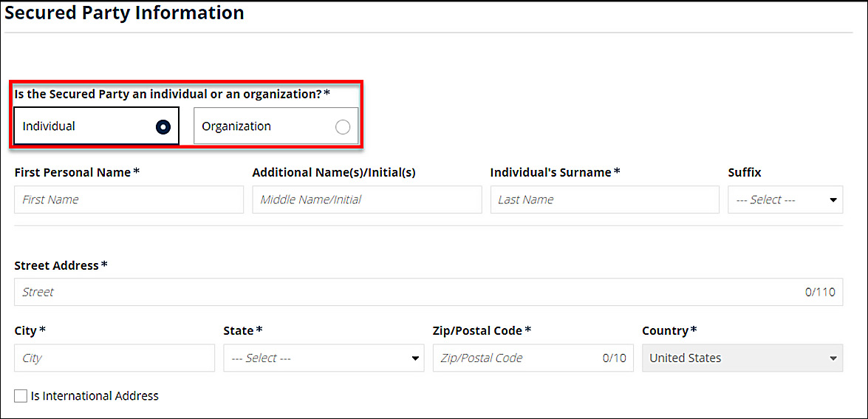Click the "Individual's Surname" label text
Viewport: 868px width, 419px height.
[x=550, y=172]
